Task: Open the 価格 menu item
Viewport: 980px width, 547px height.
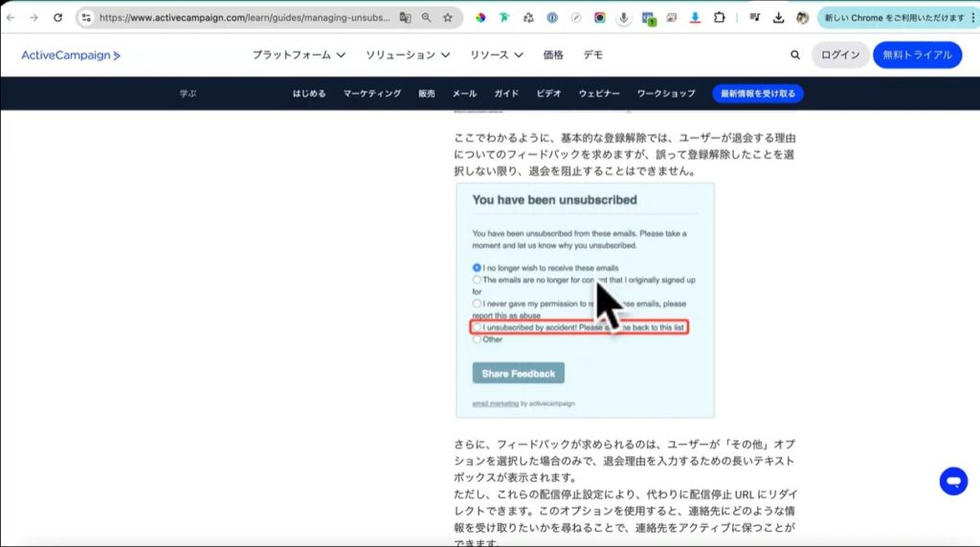Action: tap(553, 55)
